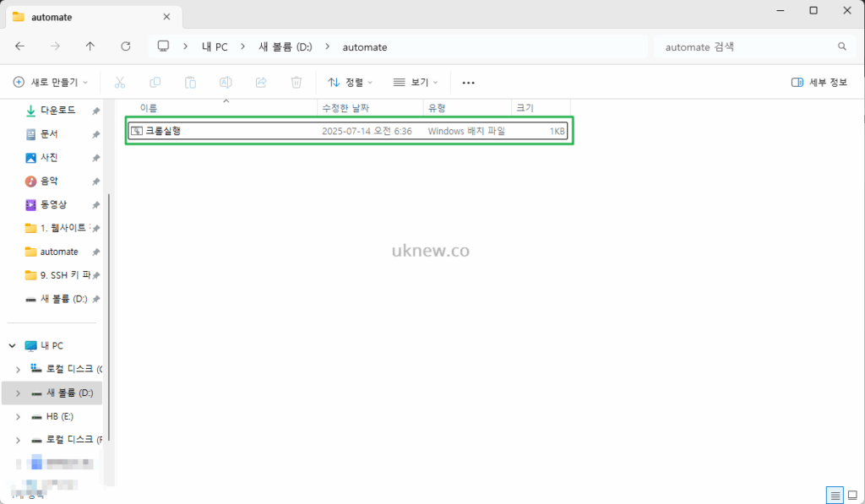Go up one folder level with the up arrow
Screen dimensions: 865x504
tap(90, 46)
